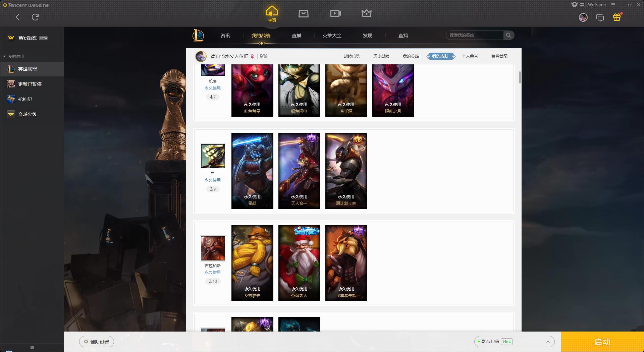644x352 pixels.
Task: Click the 枪神纪 sidebar game icon
Action: 11,99
